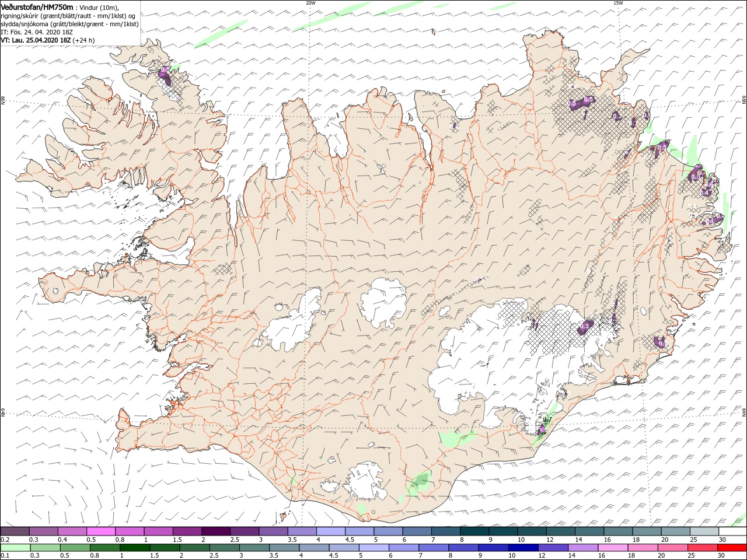747x560 pixels.
Task: Click the light pink 16 rain legend swatch
Action: pos(612,547)
